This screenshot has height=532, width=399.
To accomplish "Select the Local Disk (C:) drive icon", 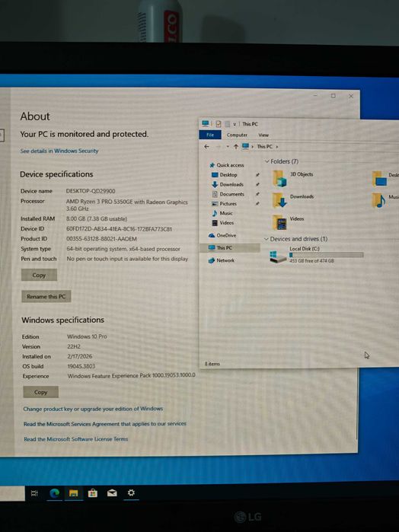I will tap(278, 256).
